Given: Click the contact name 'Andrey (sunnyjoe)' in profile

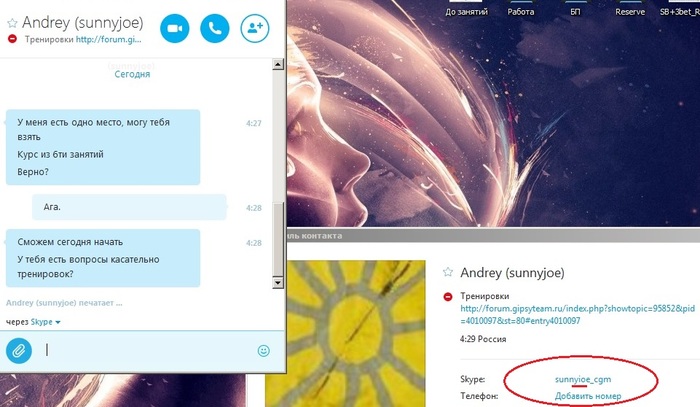Looking at the screenshot, I should pyautogui.click(x=512, y=273).
